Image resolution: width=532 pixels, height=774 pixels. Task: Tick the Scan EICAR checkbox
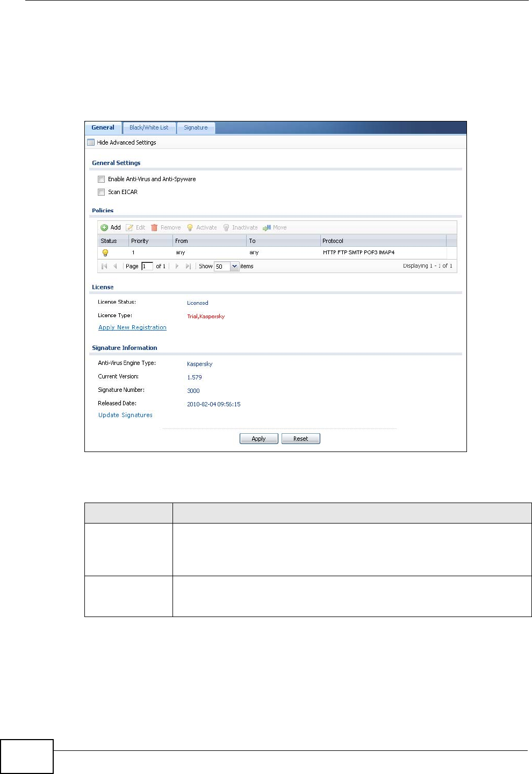[101, 192]
